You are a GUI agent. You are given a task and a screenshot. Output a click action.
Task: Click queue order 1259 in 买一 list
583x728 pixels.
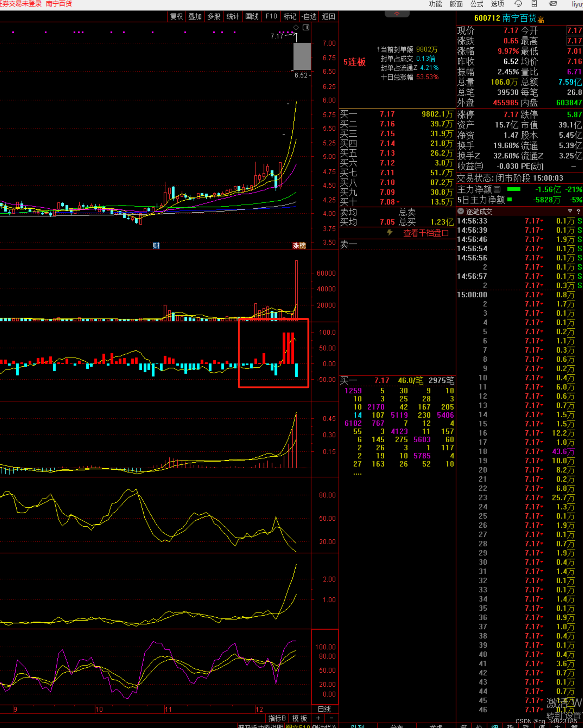353,391
